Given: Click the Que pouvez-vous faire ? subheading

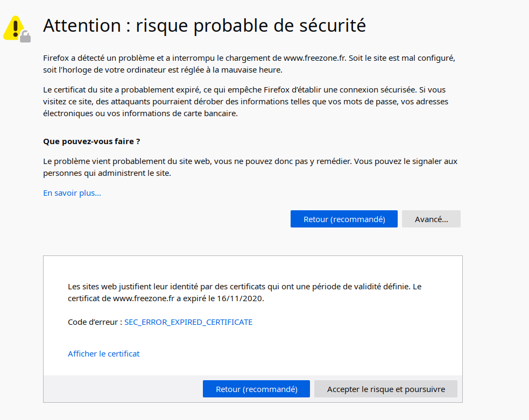Looking at the screenshot, I should 91,141.
